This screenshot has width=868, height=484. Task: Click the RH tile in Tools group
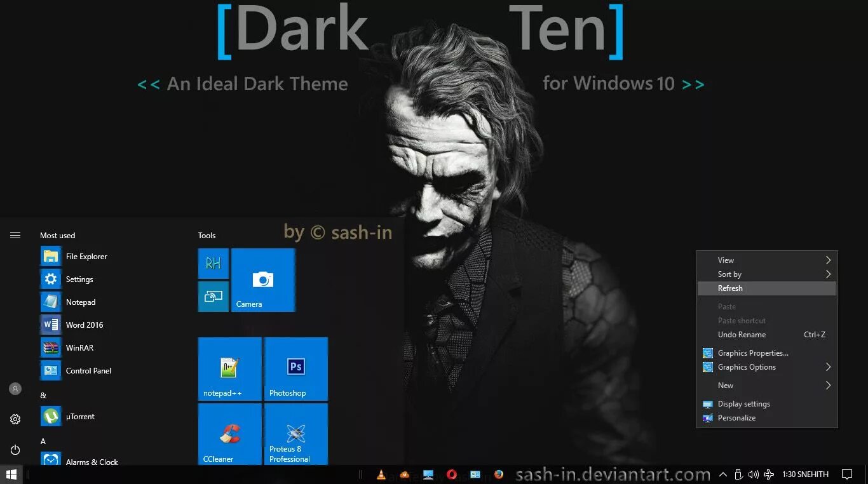(214, 264)
